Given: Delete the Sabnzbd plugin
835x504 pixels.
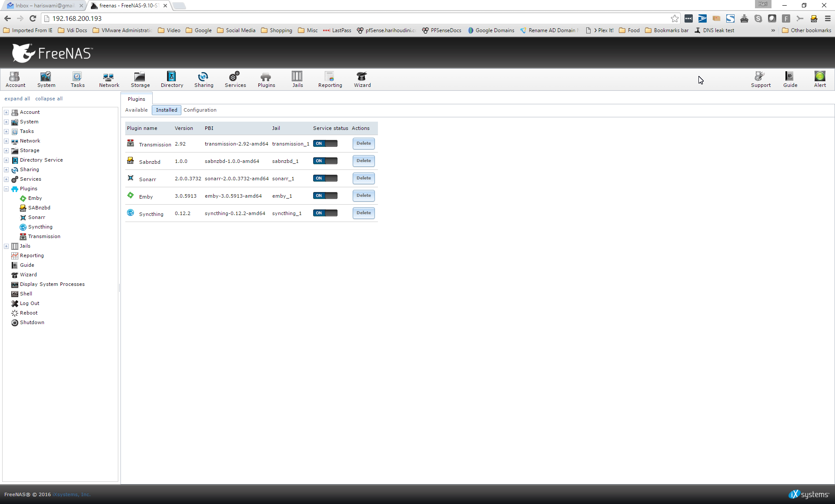Looking at the screenshot, I should tap(364, 161).
